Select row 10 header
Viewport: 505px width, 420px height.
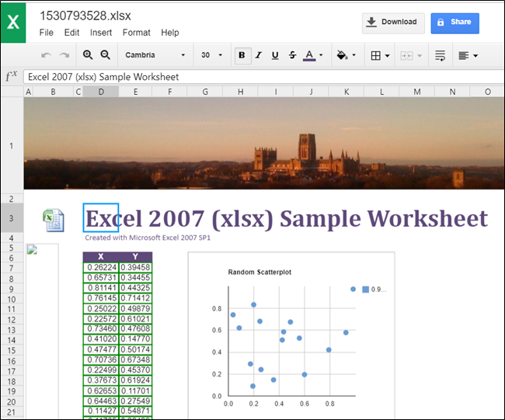point(12,300)
